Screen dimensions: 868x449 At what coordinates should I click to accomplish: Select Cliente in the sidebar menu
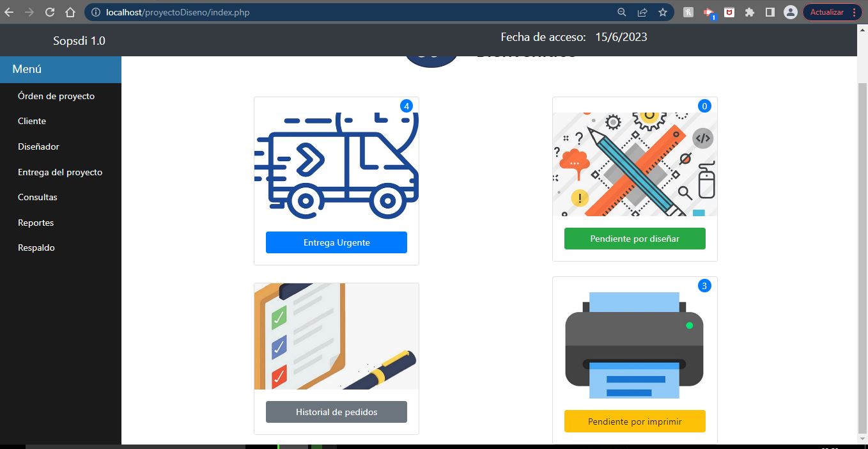pos(32,121)
